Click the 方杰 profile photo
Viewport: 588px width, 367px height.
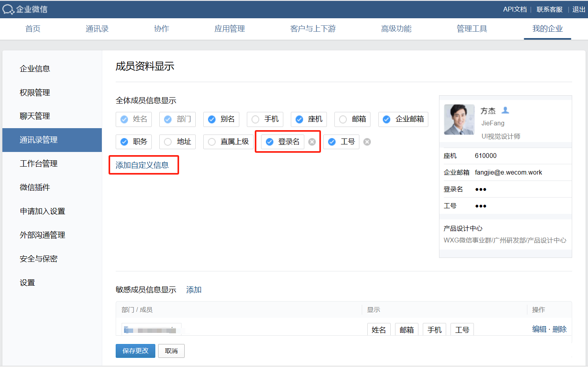pos(459,119)
